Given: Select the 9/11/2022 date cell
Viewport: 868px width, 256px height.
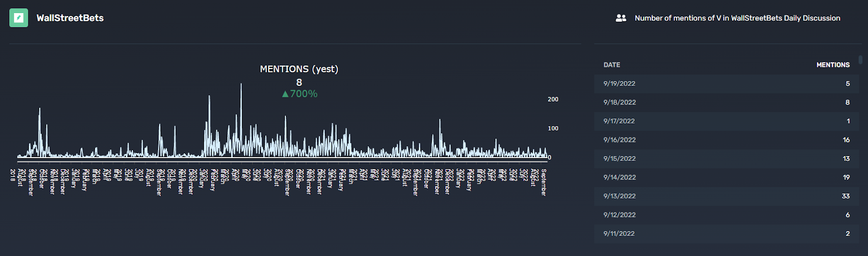Looking at the screenshot, I should pyautogui.click(x=619, y=234).
